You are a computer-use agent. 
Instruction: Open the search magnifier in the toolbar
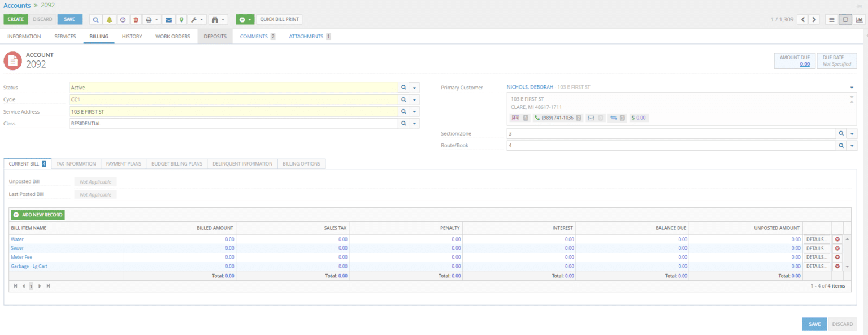96,19
